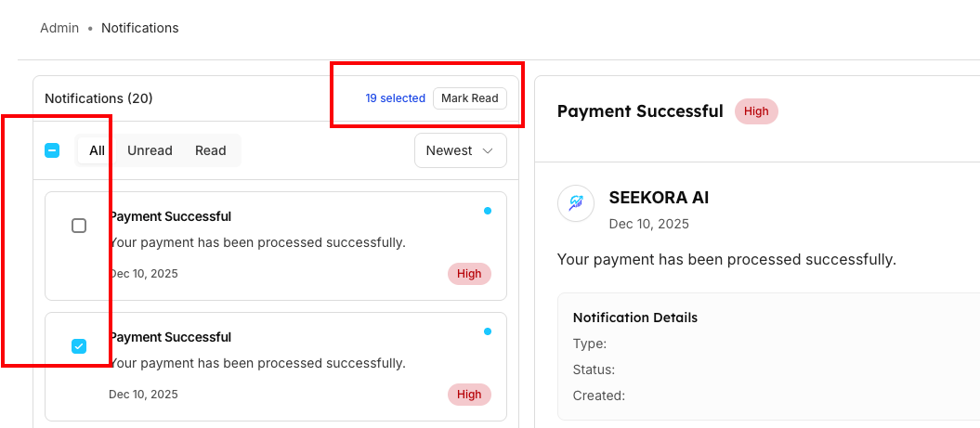Uncheck the second notification's checkbox
The height and width of the screenshot is (428, 980).
(x=79, y=346)
